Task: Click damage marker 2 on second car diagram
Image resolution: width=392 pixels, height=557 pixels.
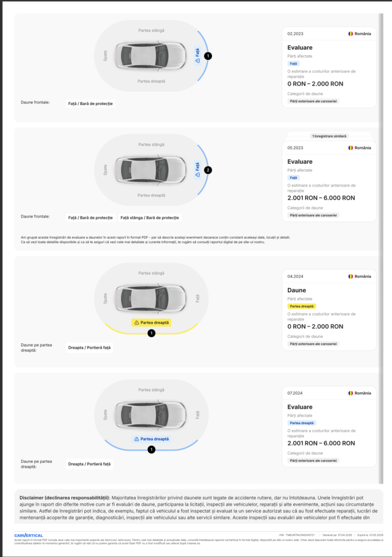Action: tap(208, 170)
